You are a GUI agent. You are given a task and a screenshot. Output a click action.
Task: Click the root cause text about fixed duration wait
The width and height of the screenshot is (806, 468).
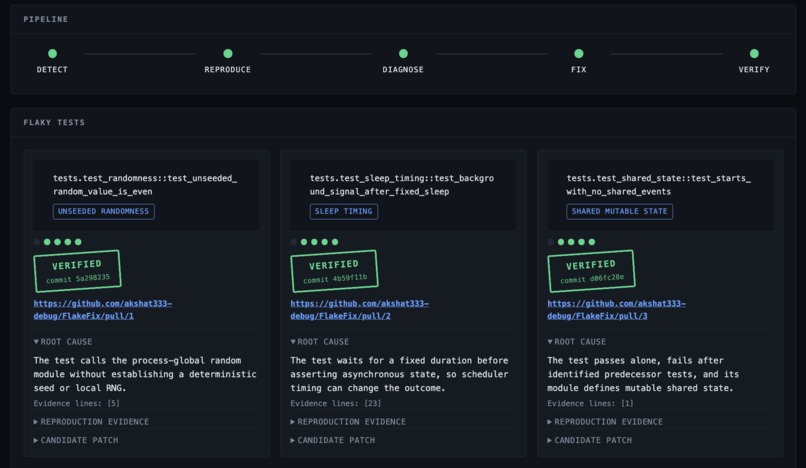click(399, 374)
